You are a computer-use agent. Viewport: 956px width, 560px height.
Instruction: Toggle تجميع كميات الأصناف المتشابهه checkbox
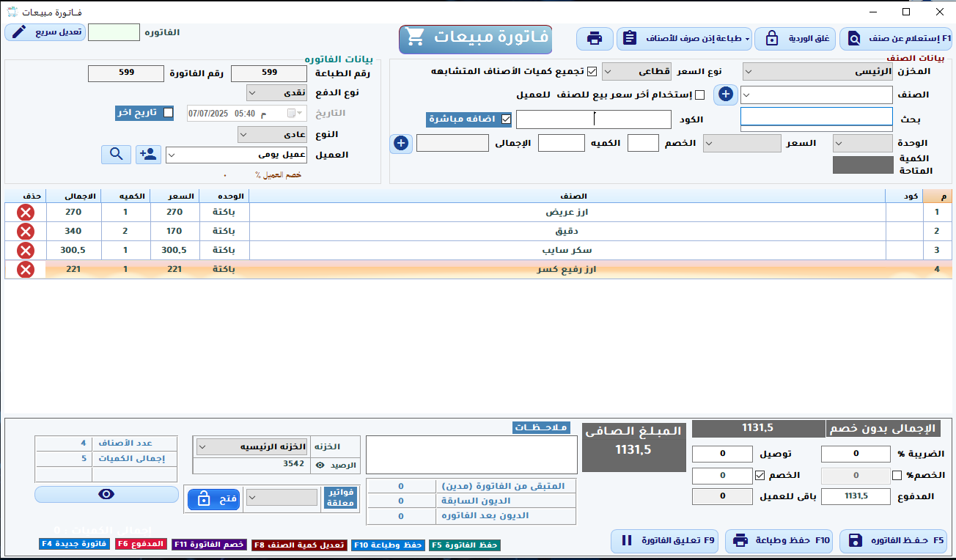592,72
